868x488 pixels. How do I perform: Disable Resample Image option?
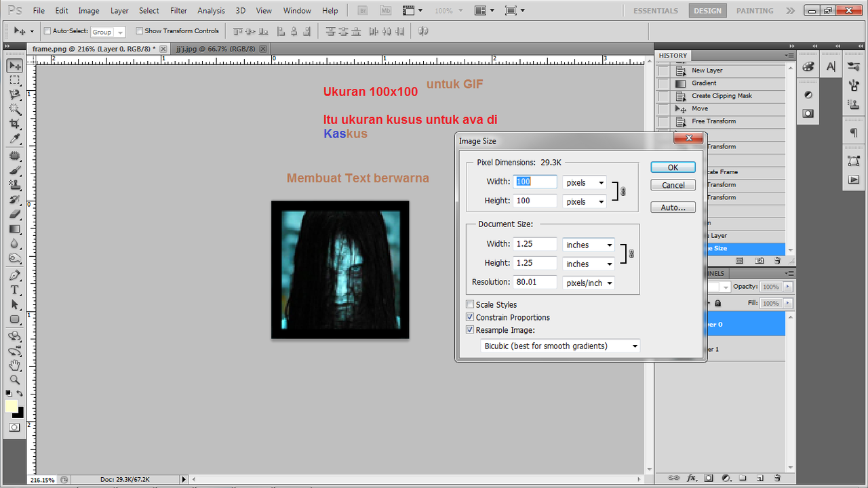pos(470,330)
